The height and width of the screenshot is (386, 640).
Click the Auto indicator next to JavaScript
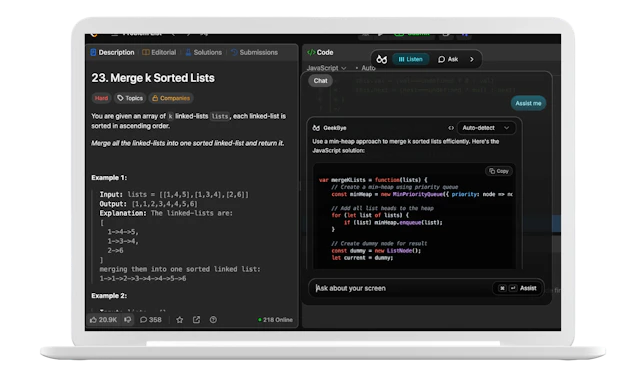366,68
